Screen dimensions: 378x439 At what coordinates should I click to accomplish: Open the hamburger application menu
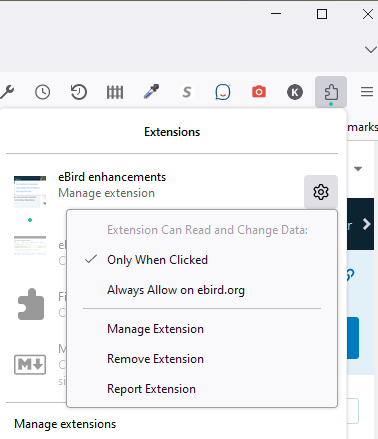pyautogui.click(x=367, y=92)
